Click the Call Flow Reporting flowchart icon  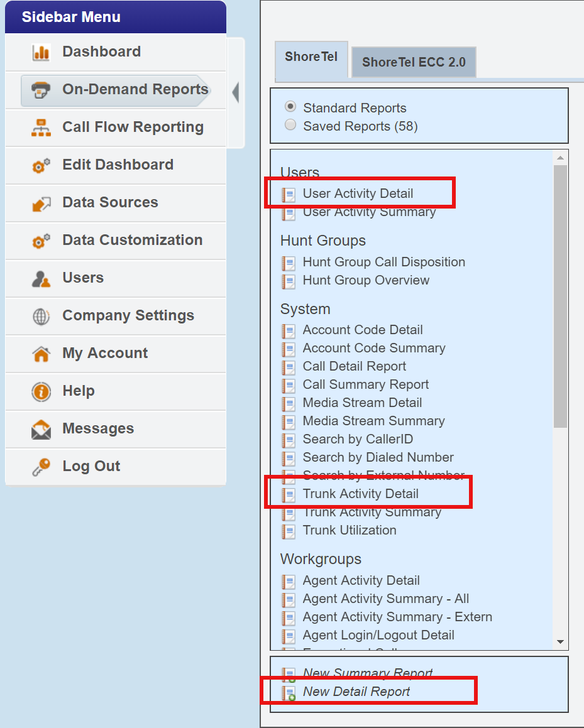tap(41, 128)
